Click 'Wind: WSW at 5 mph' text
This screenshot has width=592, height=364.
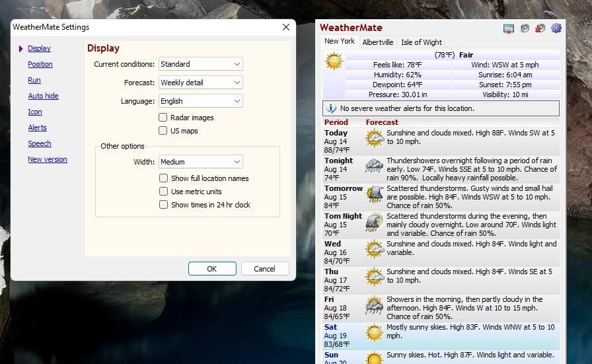coord(505,65)
